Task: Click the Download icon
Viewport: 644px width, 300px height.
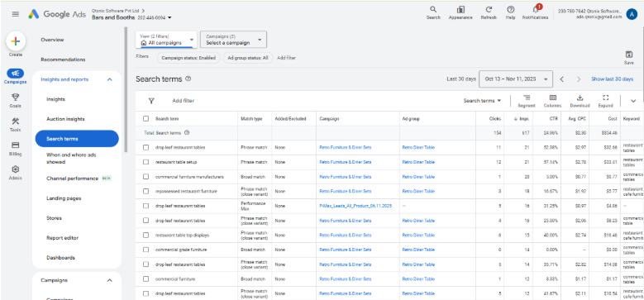Action: point(580,98)
